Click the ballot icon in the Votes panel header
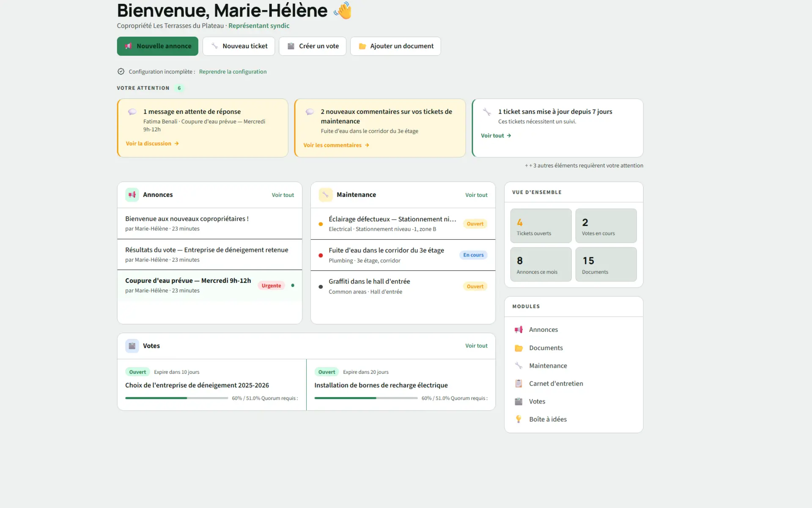 [132, 346]
